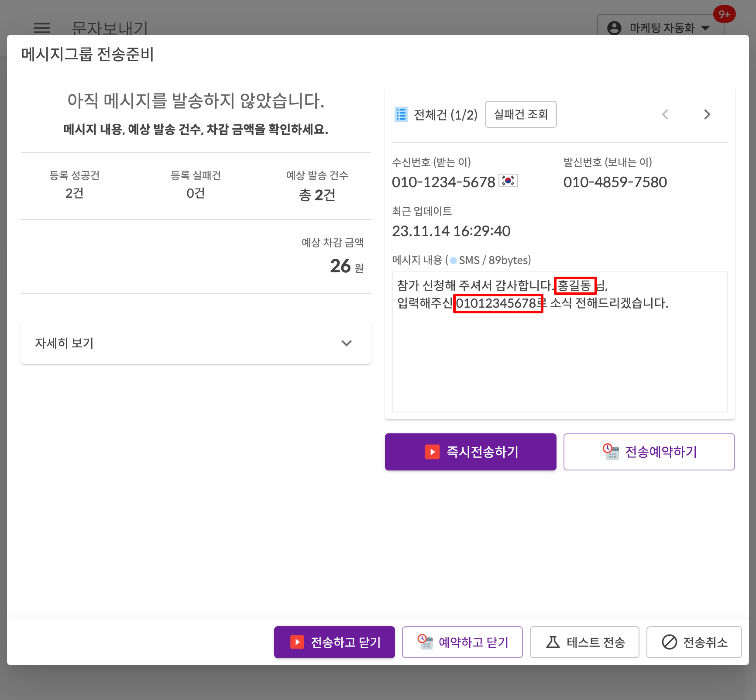Click 즉시전송하기 button
Image resolution: width=756 pixels, height=700 pixels.
pos(471,452)
